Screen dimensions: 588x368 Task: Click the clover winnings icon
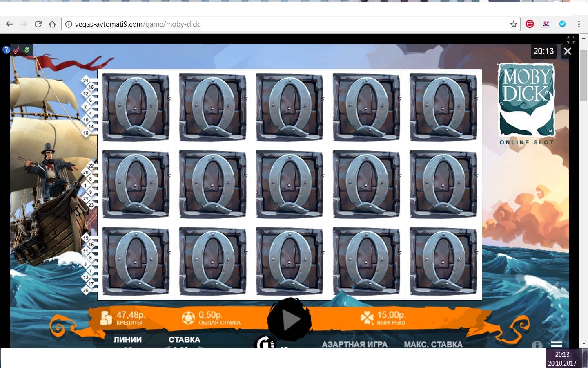pos(367,318)
